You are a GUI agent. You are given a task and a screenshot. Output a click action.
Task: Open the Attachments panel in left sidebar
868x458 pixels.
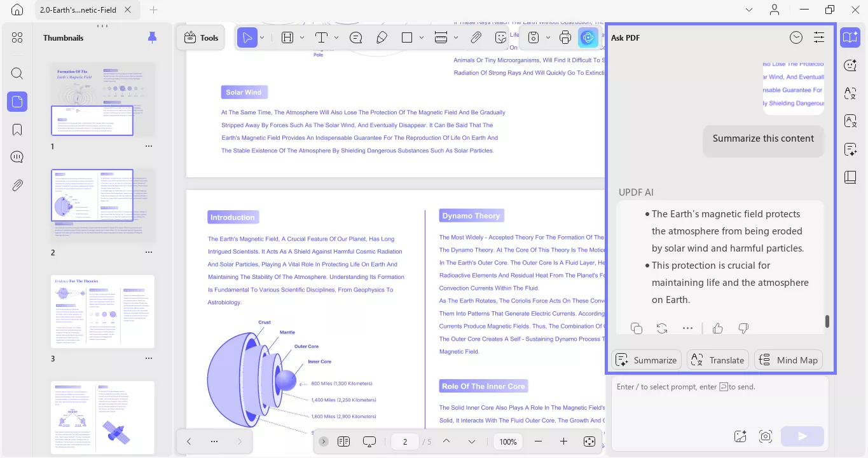(17, 185)
